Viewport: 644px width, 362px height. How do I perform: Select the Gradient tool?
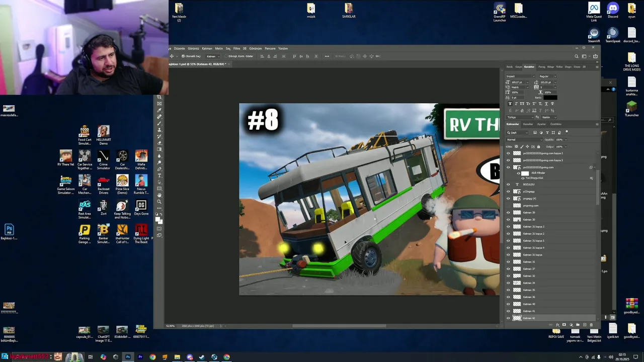pyautogui.click(x=159, y=149)
